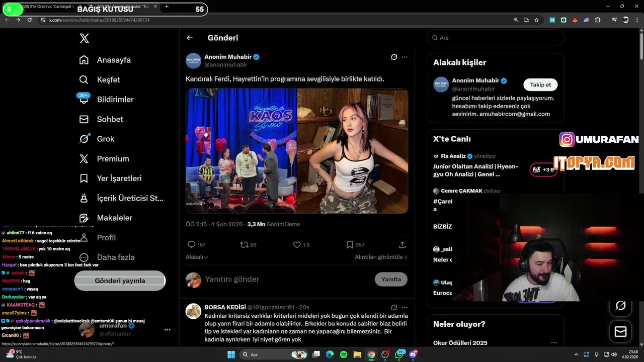Open Spotify from taskbar

pyautogui.click(x=344, y=354)
